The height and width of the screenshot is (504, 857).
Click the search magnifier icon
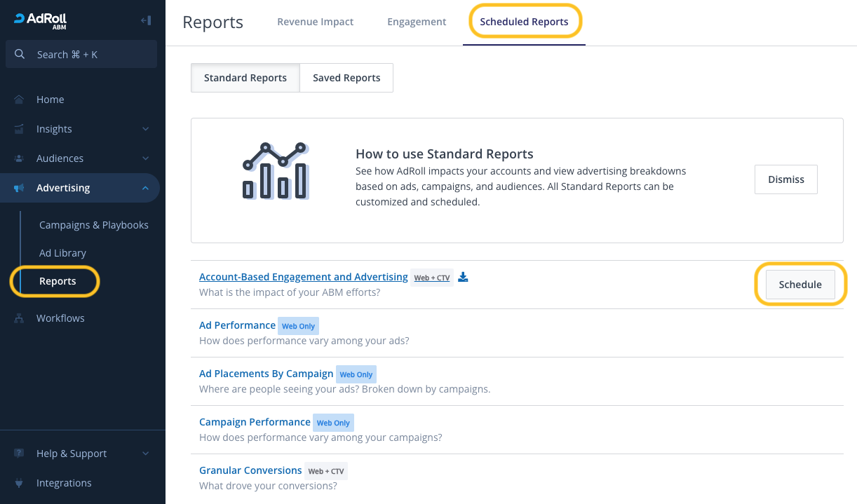click(x=20, y=55)
